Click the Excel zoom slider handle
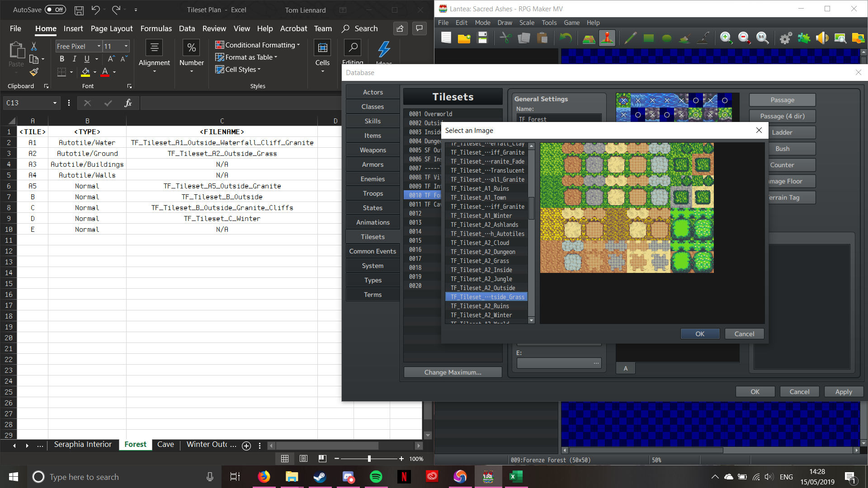 point(369,459)
